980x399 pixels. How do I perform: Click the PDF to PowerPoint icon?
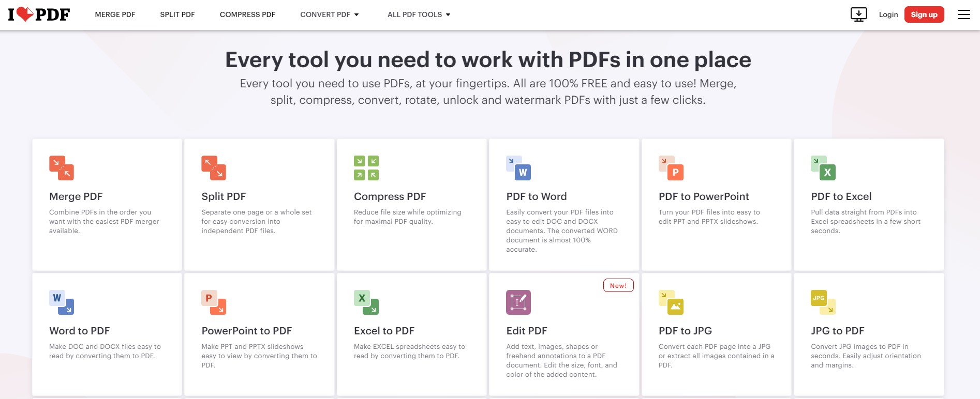point(671,168)
